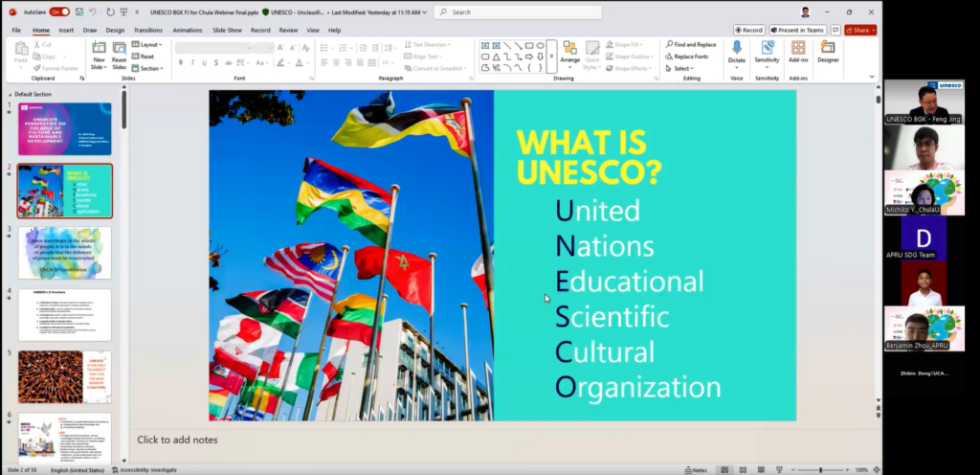The image size is (980, 475).
Task: Click the Save icon in title bar
Action: pyautogui.click(x=79, y=11)
